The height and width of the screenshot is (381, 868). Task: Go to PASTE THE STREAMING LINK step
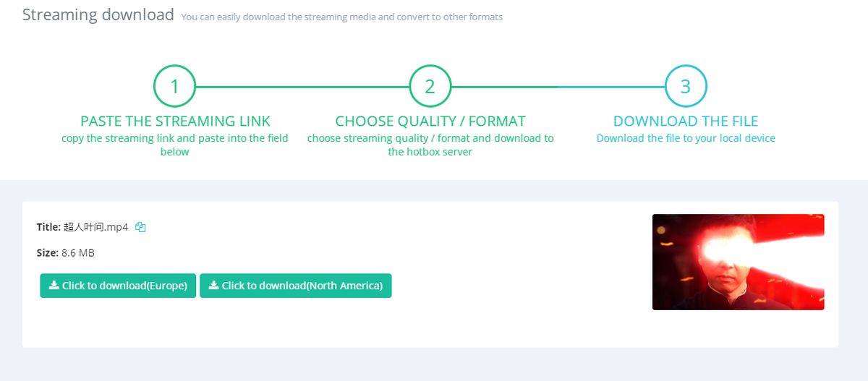click(175, 121)
